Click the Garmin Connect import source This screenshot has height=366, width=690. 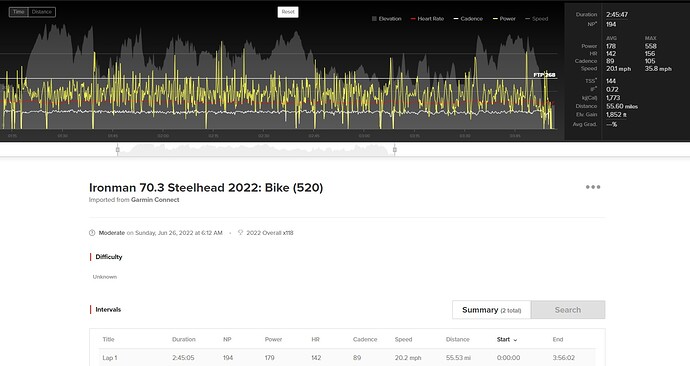[x=155, y=200]
